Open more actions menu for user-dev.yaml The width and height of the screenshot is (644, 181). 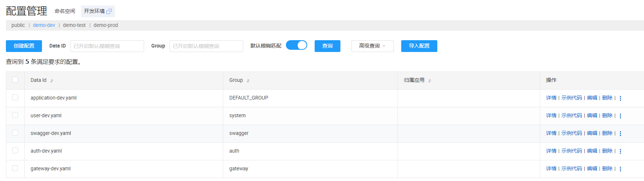pyautogui.click(x=620, y=116)
